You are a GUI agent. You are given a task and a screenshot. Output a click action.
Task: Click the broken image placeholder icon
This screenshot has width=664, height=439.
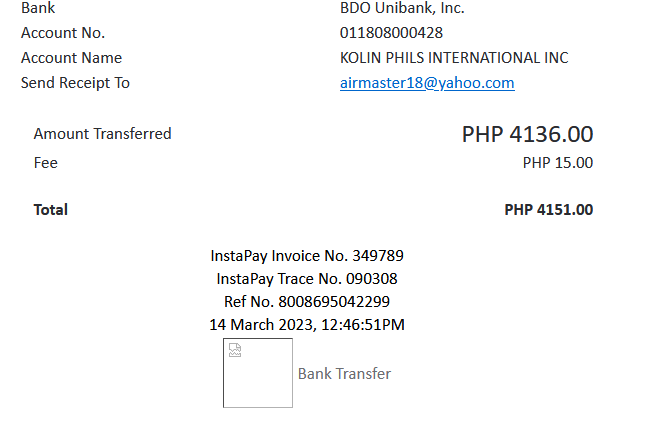(235, 350)
